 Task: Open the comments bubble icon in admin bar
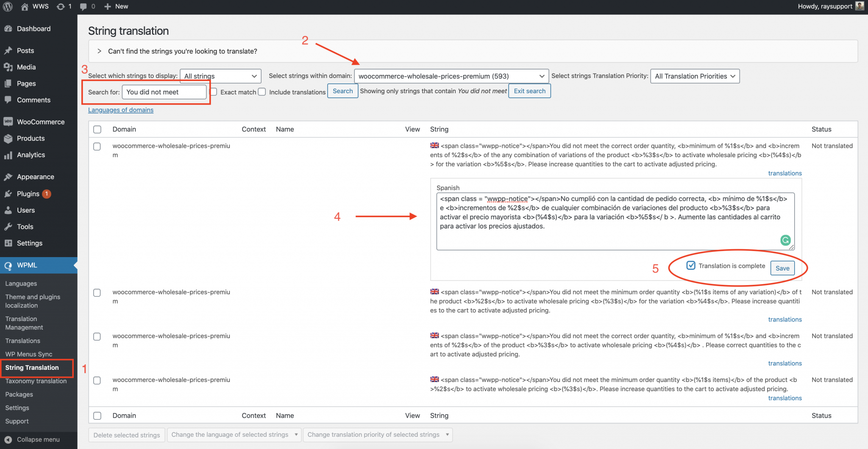(83, 6)
